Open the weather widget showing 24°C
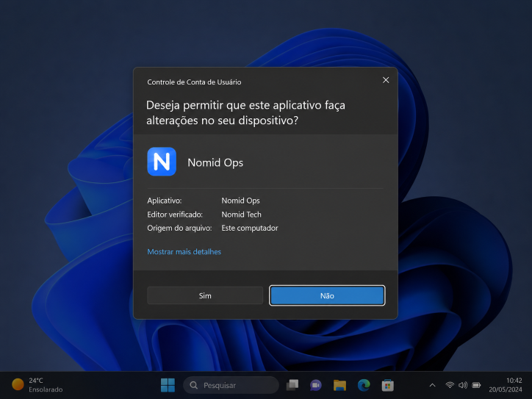 (x=37, y=385)
